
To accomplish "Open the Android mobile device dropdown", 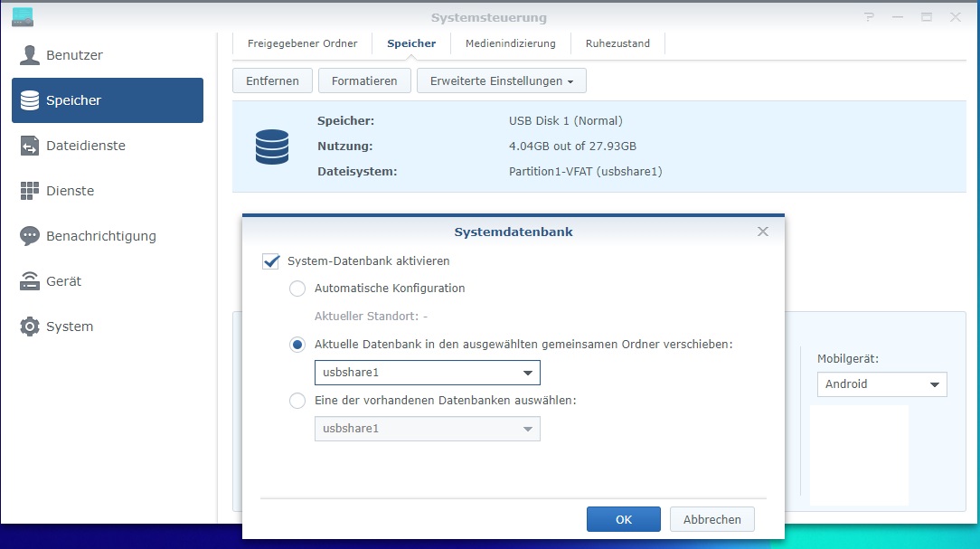I will (x=936, y=383).
